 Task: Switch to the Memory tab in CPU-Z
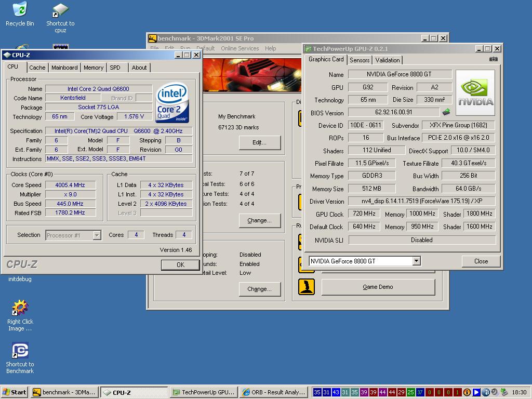coord(94,68)
